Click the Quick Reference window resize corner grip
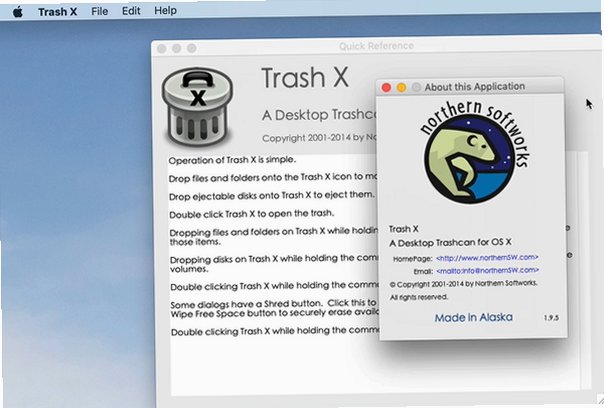The image size is (604, 408). (599, 401)
